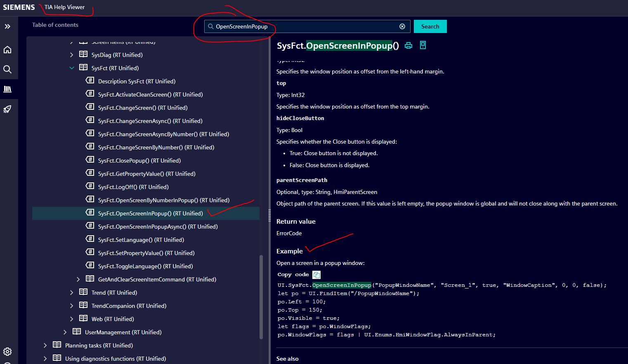Open SysFct.ChangeScreenByNumber() topic

click(156, 147)
